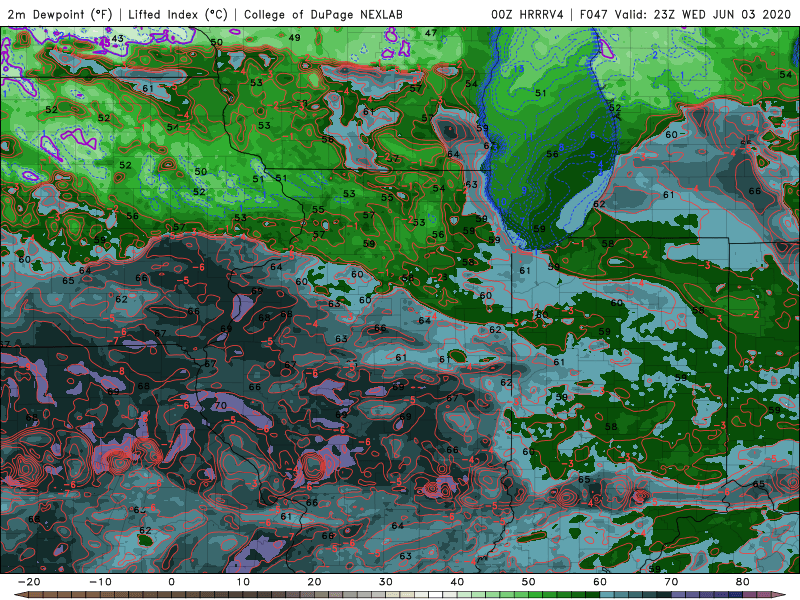Click the '70' dewpoint value on the map
Screen dimensions: 800x600
click(220, 406)
